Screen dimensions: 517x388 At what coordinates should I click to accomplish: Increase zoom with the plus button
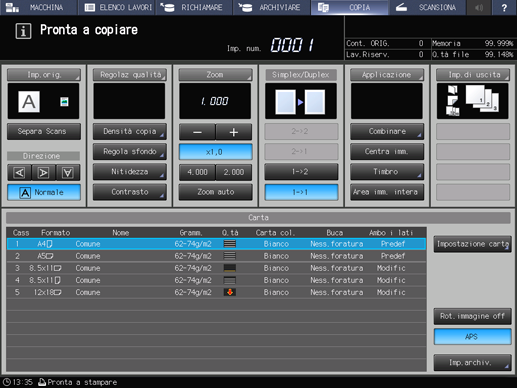(234, 132)
